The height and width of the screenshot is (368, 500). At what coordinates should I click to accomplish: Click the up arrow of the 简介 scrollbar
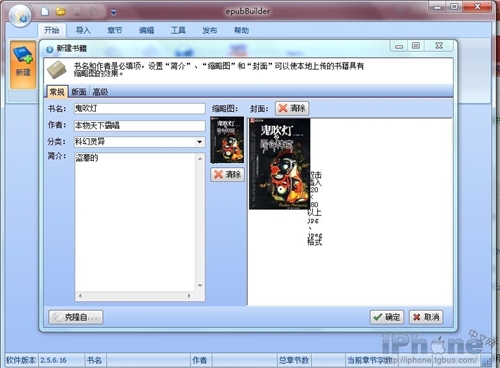[200, 159]
